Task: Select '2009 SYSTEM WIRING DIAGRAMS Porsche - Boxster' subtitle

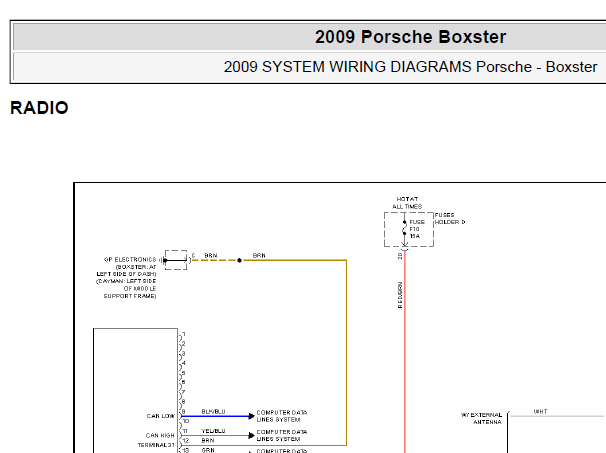Action: tap(410, 67)
